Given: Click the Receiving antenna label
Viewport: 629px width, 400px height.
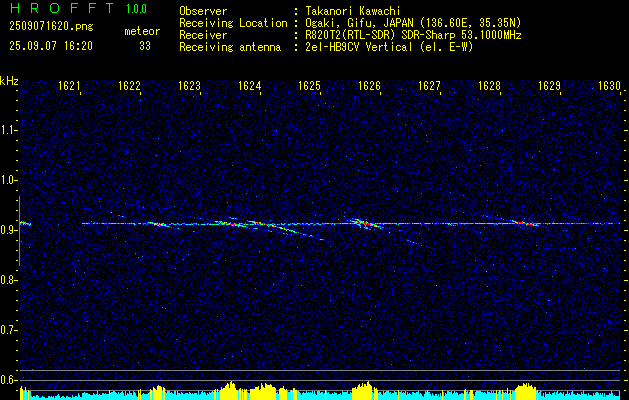Looking at the screenshot, I should 230,47.
